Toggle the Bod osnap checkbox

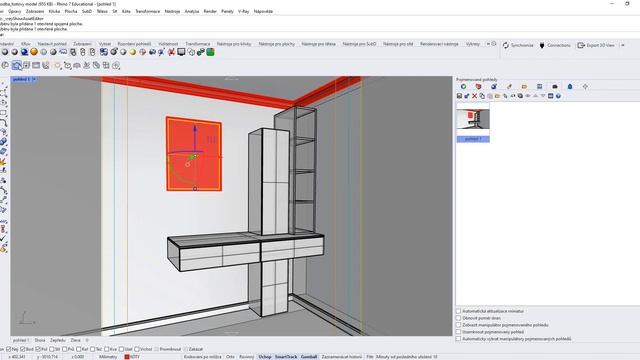23,349
